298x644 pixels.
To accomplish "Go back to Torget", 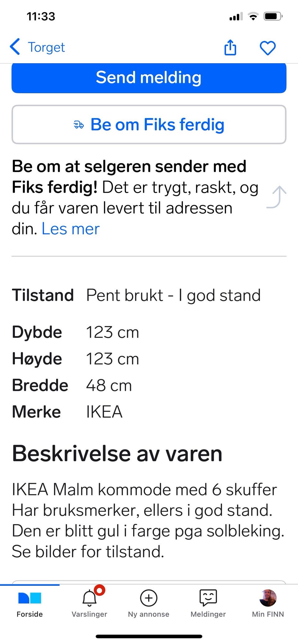I will tap(46, 47).
